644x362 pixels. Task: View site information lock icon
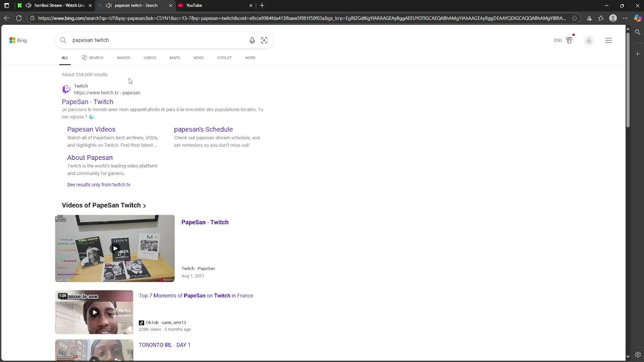[32, 18]
